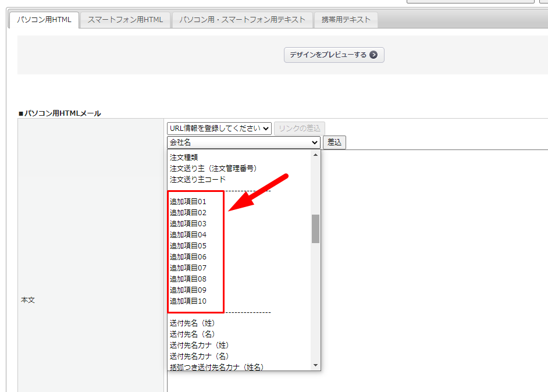This screenshot has height=392, width=548.
Task: Open 携帯用テキスト tab
Action: (x=346, y=20)
